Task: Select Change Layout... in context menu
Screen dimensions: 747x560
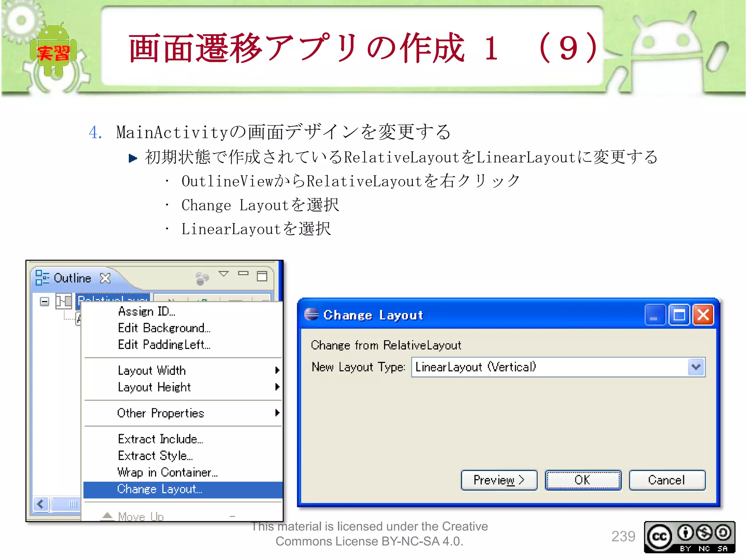Action: [x=183, y=489]
